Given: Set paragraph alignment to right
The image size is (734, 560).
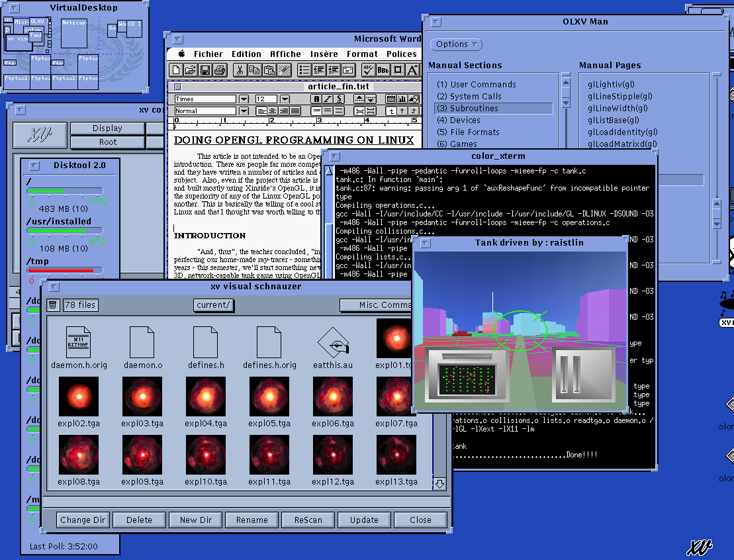Looking at the screenshot, I should pyautogui.click(x=284, y=111).
